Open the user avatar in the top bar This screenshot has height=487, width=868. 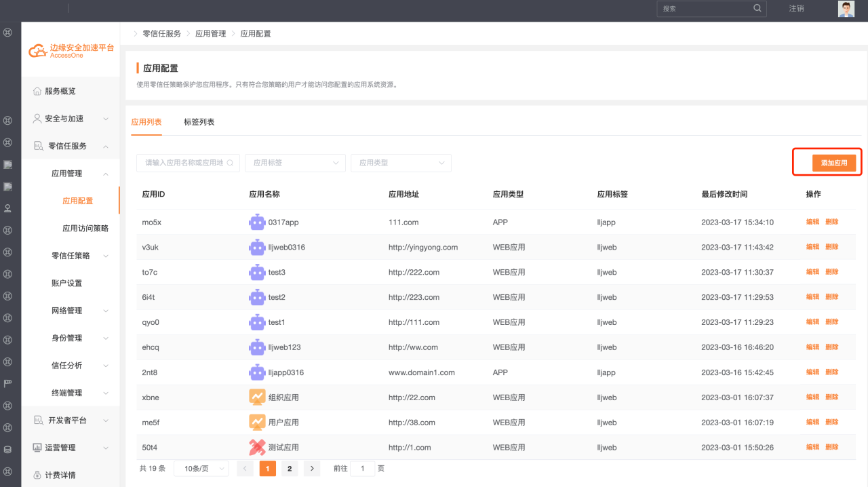click(846, 9)
